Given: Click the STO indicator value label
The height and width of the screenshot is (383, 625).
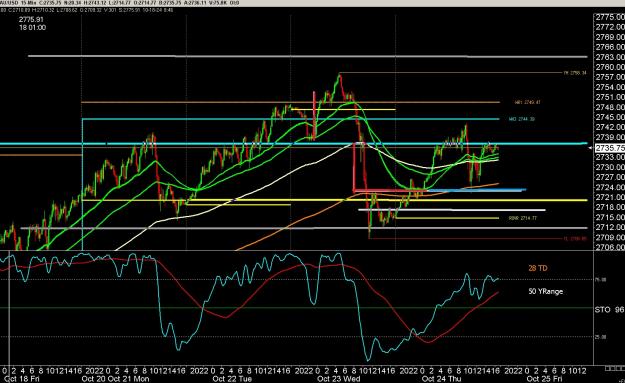Looking at the screenshot, I should click(609, 310).
